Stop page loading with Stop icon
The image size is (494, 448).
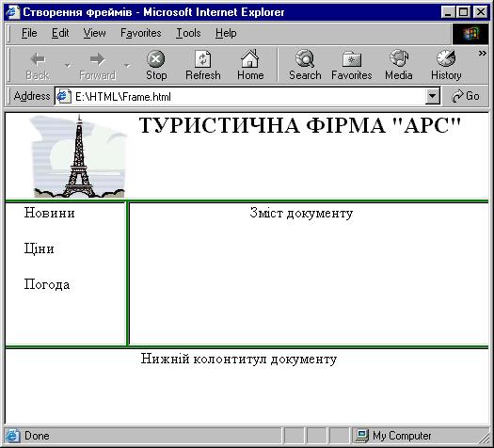156,59
